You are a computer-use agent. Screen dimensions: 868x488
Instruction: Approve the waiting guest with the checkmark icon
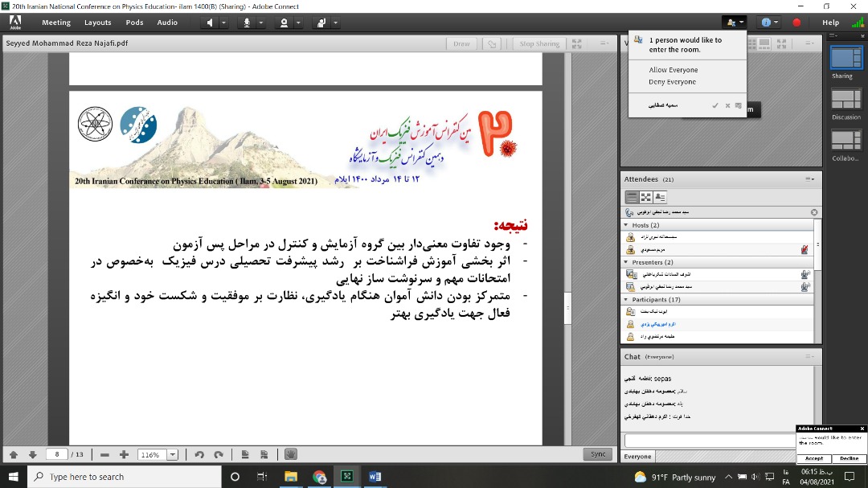point(714,105)
